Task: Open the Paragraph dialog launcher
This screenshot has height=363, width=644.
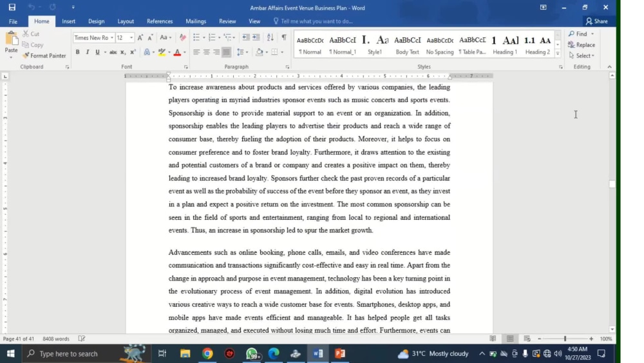Action: [287, 66]
